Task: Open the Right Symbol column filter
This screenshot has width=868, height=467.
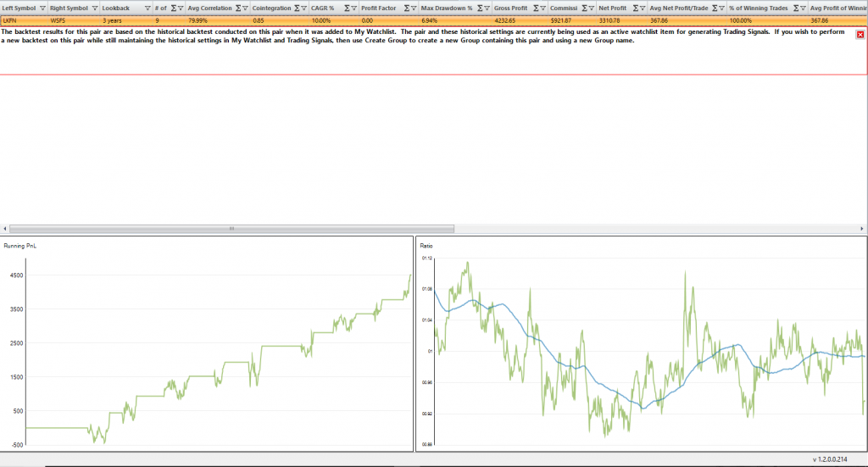Action: (94, 8)
